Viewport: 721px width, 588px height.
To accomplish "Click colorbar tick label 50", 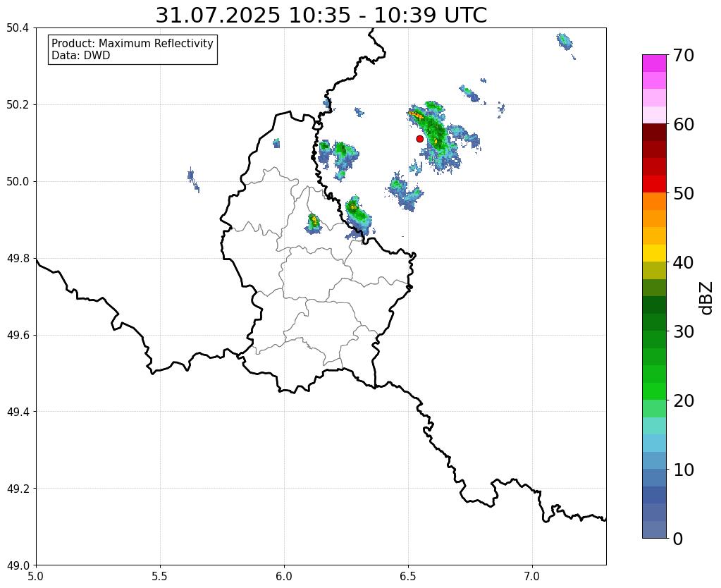I will tap(684, 193).
